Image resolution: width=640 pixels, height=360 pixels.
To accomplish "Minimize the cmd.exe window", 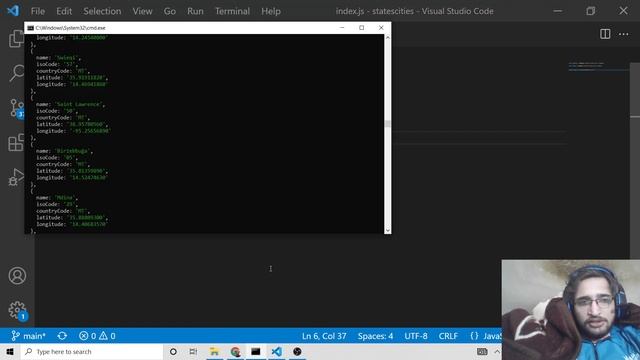I will click(x=342, y=28).
